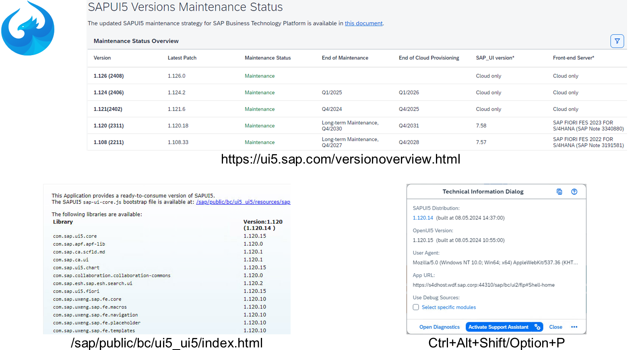644x350 pixels.
Task: Tick the Select specific modules checkbox
Action: pyautogui.click(x=416, y=307)
